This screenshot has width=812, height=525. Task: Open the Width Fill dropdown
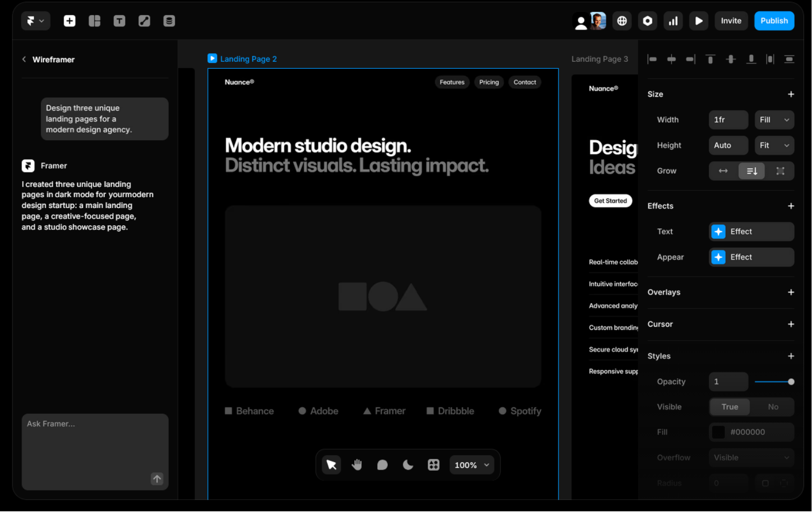pos(774,120)
